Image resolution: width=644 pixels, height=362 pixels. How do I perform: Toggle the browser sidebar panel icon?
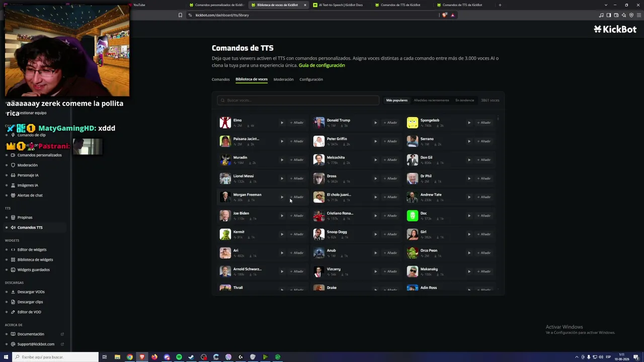(609, 15)
